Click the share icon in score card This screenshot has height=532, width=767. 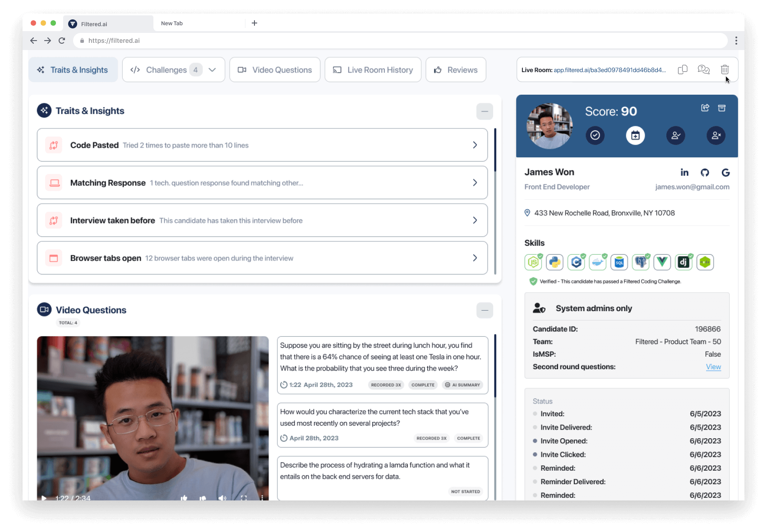click(x=705, y=108)
